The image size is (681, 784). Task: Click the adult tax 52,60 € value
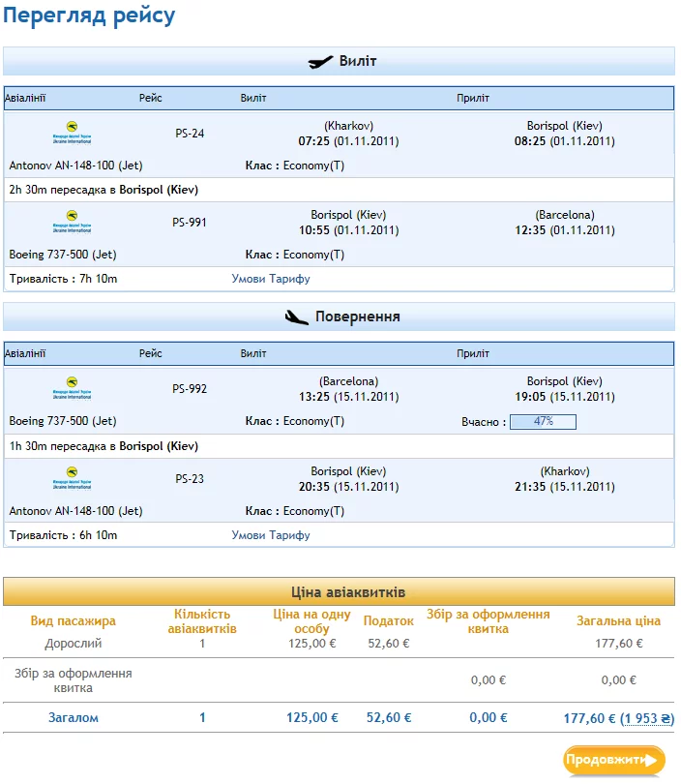[388, 643]
